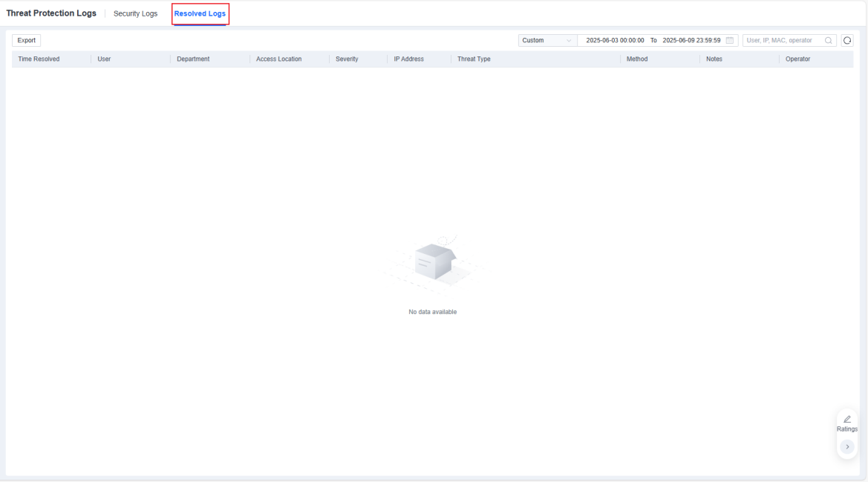Switch to the Security Logs tab
868x482 pixels.
point(135,14)
